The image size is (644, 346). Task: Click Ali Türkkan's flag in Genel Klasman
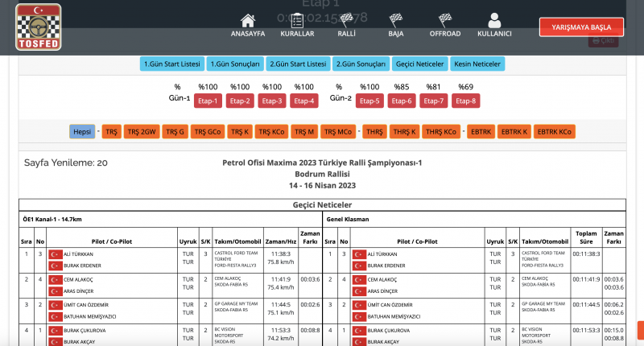click(x=359, y=254)
